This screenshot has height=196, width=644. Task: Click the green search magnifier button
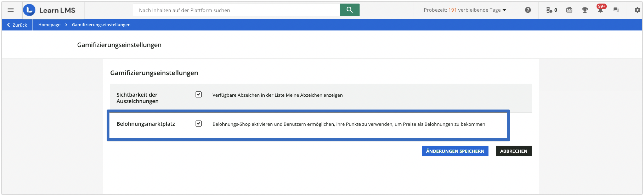(x=349, y=10)
